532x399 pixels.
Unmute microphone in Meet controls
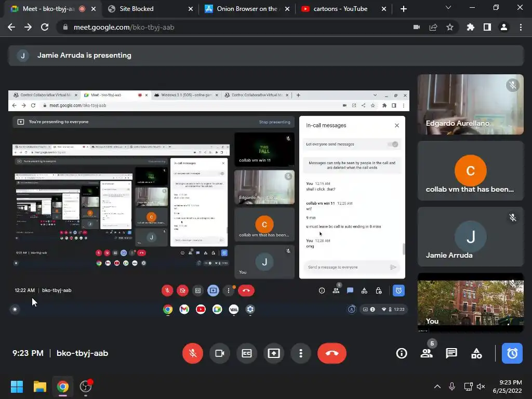point(193,353)
